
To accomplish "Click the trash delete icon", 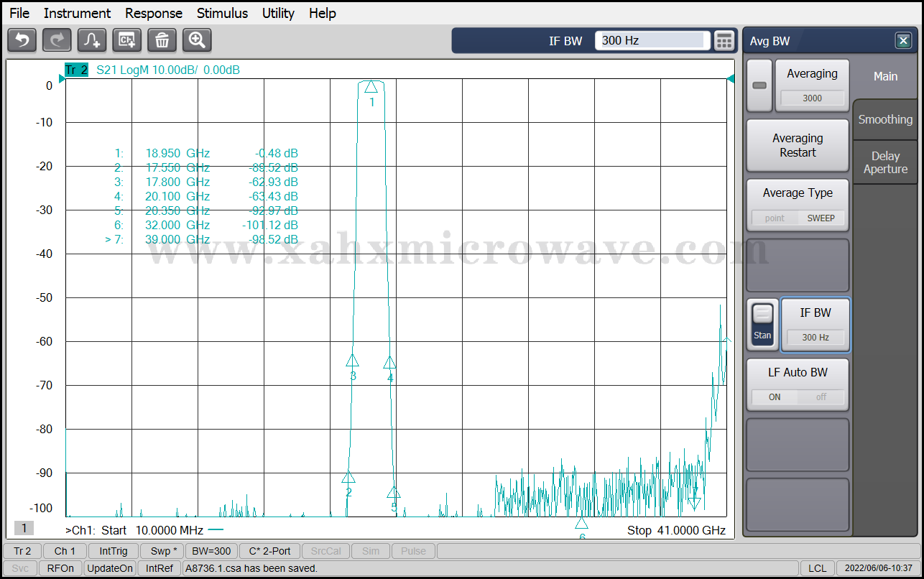I will click(x=162, y=40).
